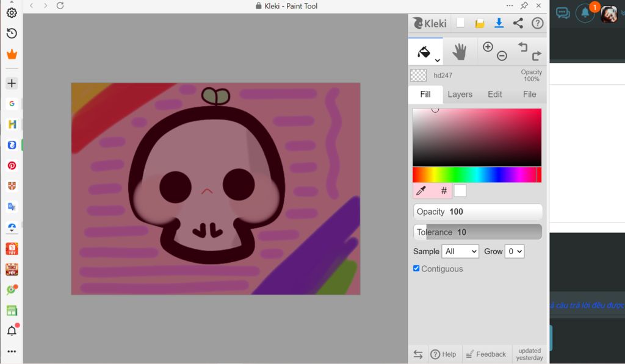Redo the action in Kleki
Screen dimensions: 625x364
[x=536, y=55]
